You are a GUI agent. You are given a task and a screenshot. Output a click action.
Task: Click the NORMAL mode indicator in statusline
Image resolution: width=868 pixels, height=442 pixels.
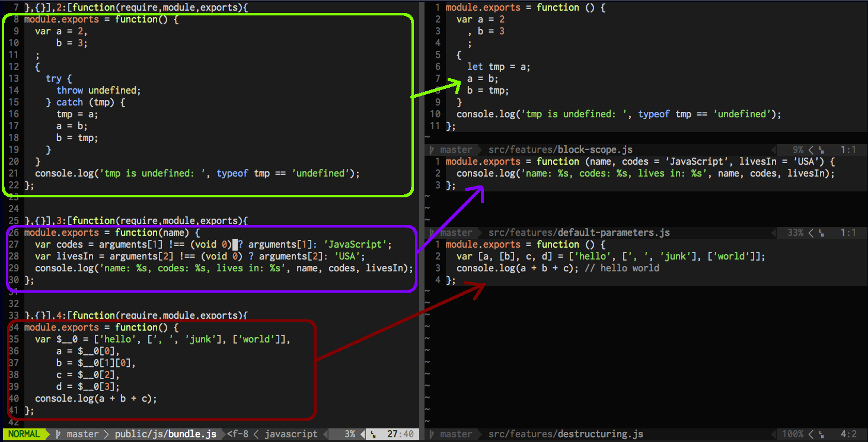click(24, 434)
